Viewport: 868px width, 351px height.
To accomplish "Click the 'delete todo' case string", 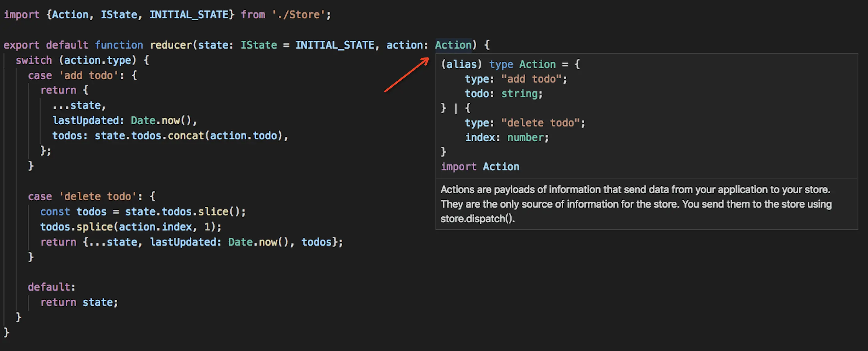I will [x=98, y=196].
